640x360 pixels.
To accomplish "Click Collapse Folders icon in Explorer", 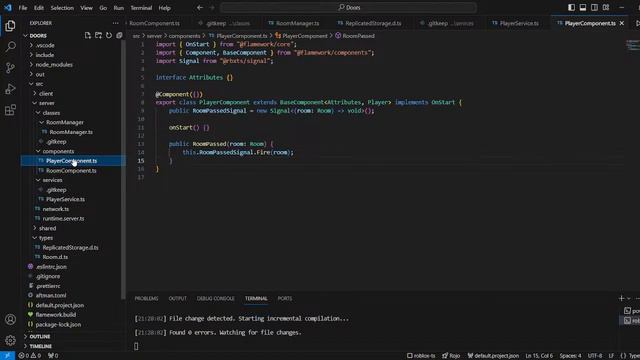I will coord(119,36).
